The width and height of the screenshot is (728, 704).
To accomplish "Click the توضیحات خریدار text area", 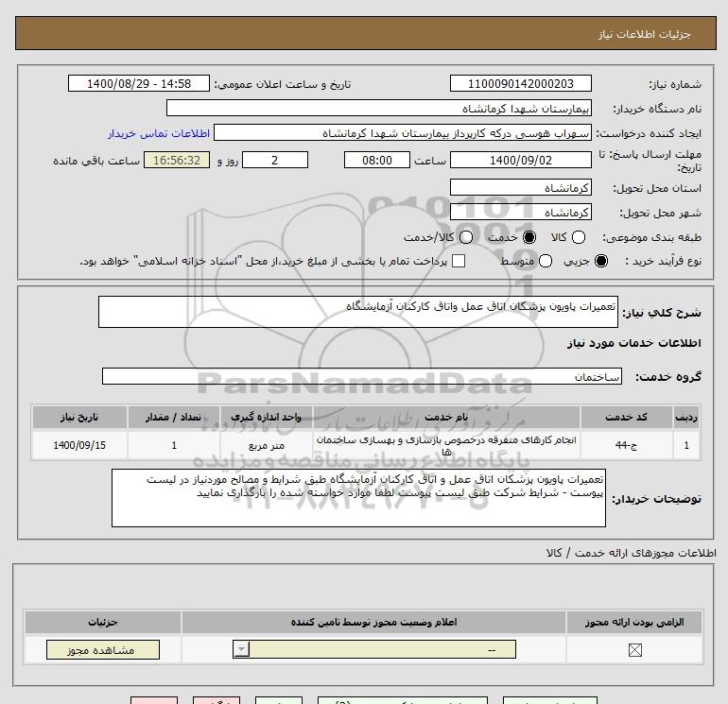I will click(x=358, y=497).
